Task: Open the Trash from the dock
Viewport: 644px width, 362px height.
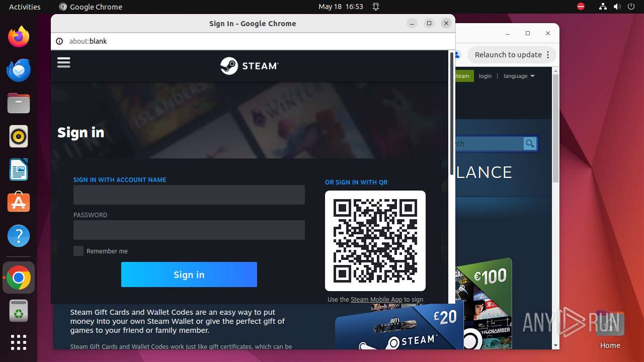Action: click(x=19, y=311)
